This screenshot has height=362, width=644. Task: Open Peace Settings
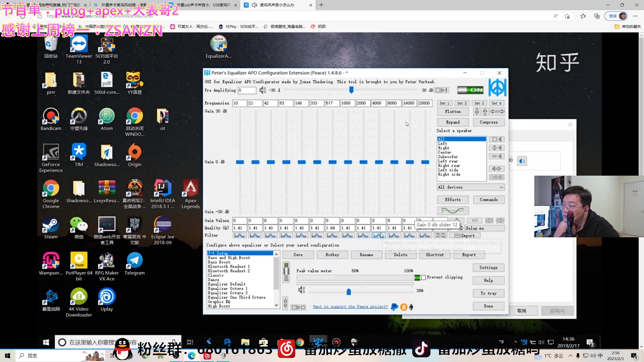[488, 268]
